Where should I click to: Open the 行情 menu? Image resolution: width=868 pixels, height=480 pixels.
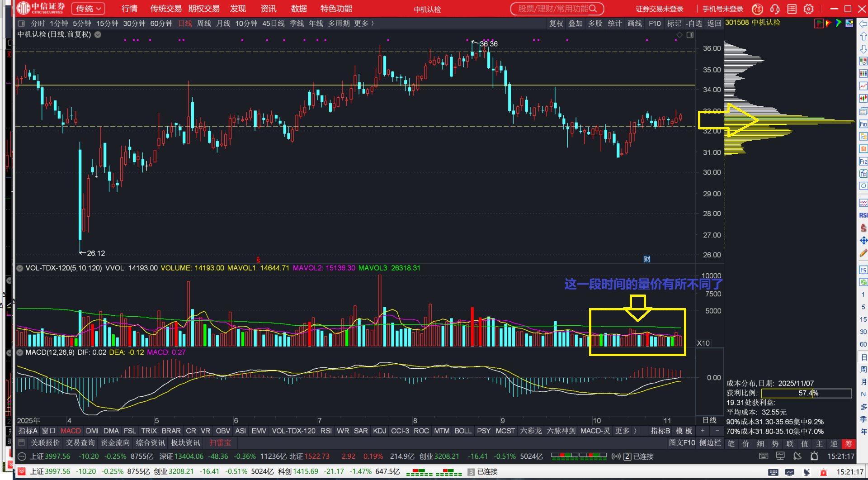tap(129, 9)
